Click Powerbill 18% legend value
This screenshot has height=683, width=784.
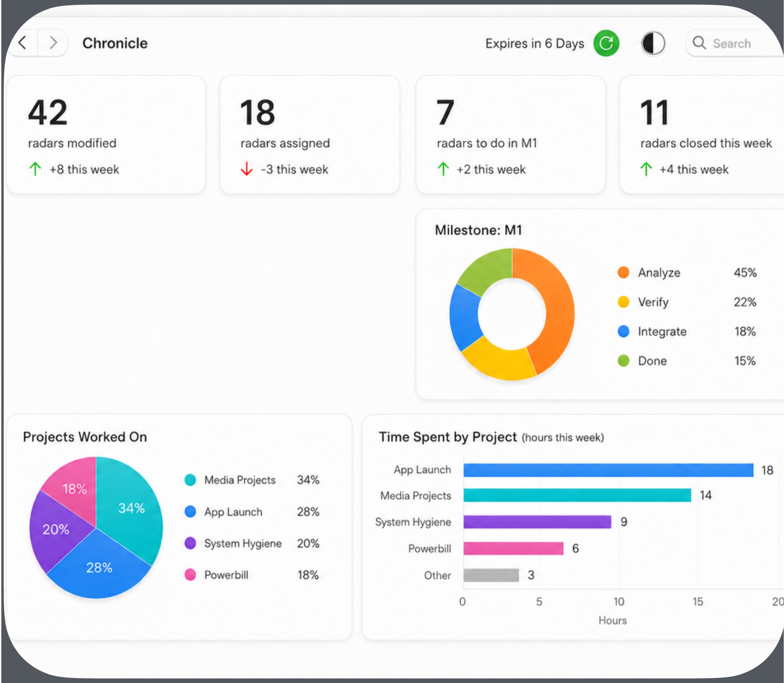[308, 575]
